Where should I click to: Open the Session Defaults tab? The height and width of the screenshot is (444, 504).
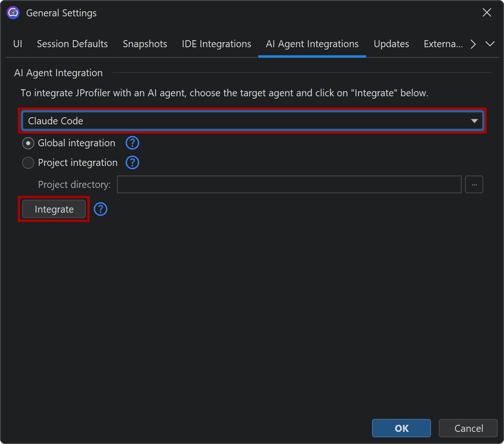pyautogui.click(x=72, y=44)
